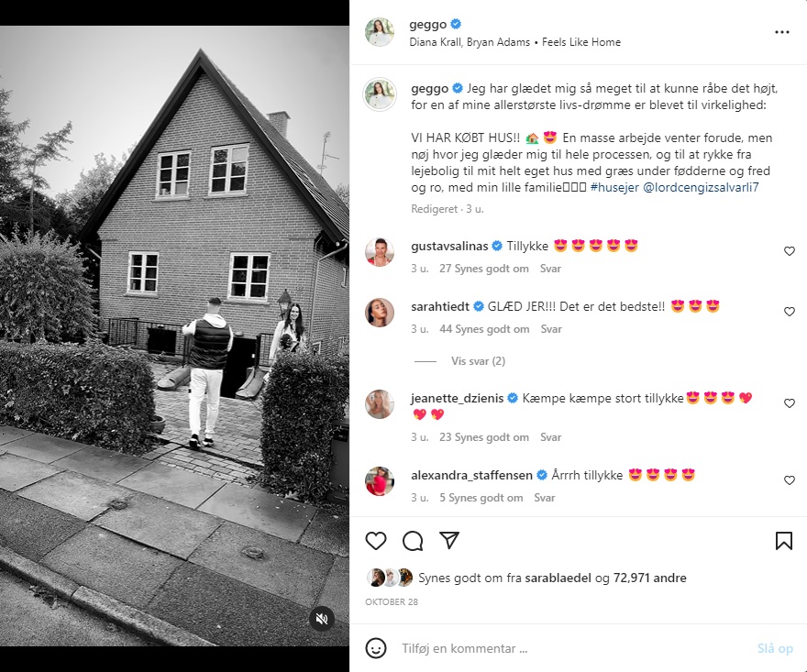Like sarahtiedt's comment with its heart
This screenshot has width=807, height=672.
[x=790, y=312]
